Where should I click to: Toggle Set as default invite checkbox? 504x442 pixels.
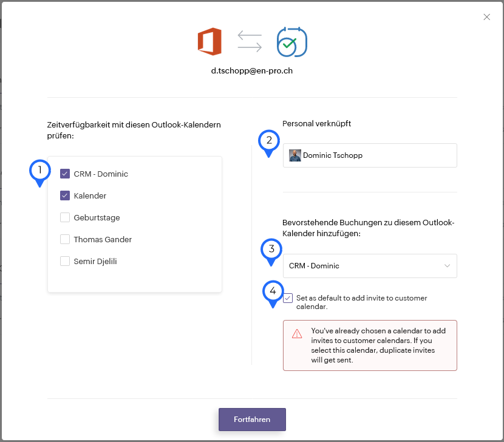point(288,298)
